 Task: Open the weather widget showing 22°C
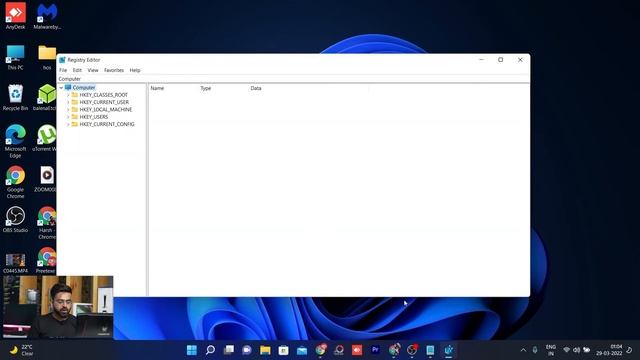coord(21,350)
